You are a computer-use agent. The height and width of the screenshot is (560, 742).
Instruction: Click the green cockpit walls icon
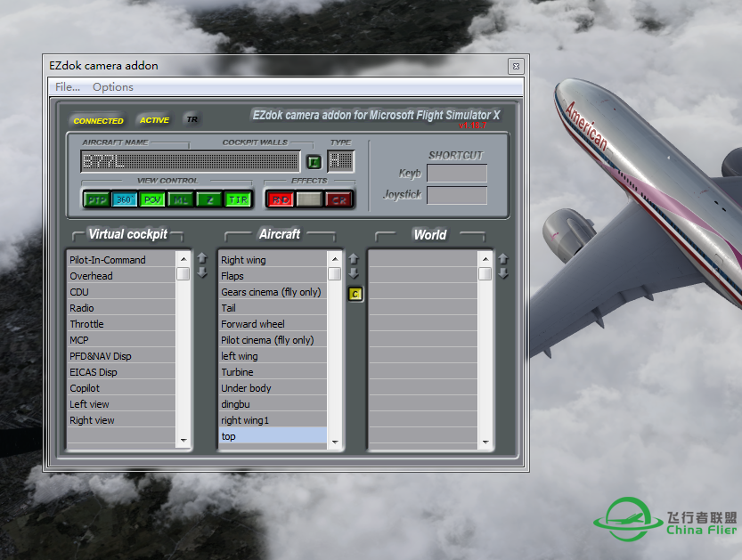(314, 161)
